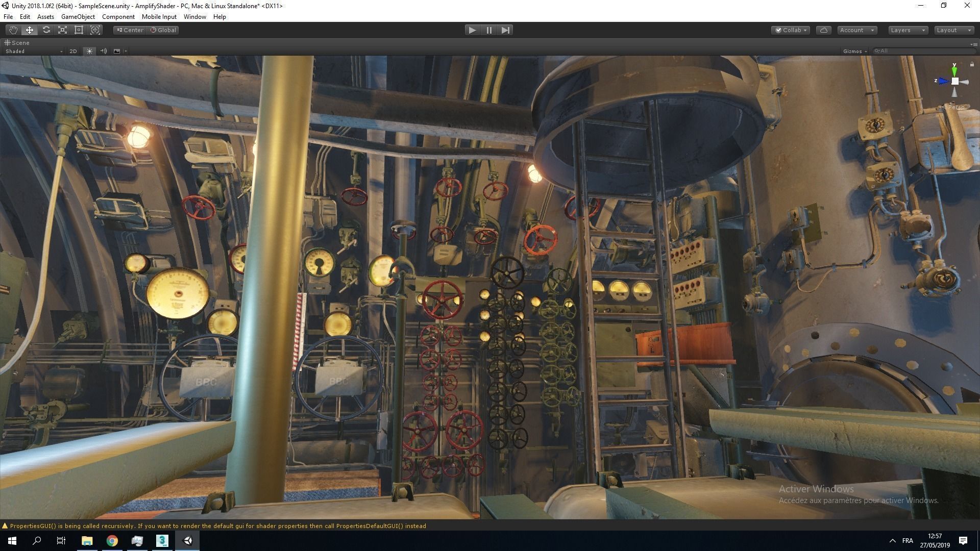
Task: Click the Step frame button
Action: tap(505, 30)
